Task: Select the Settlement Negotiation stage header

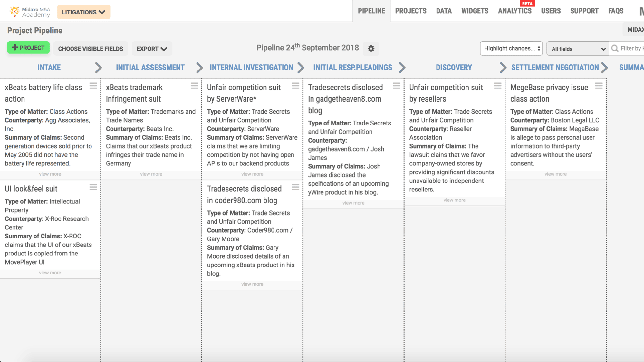Action: point(555,68)
